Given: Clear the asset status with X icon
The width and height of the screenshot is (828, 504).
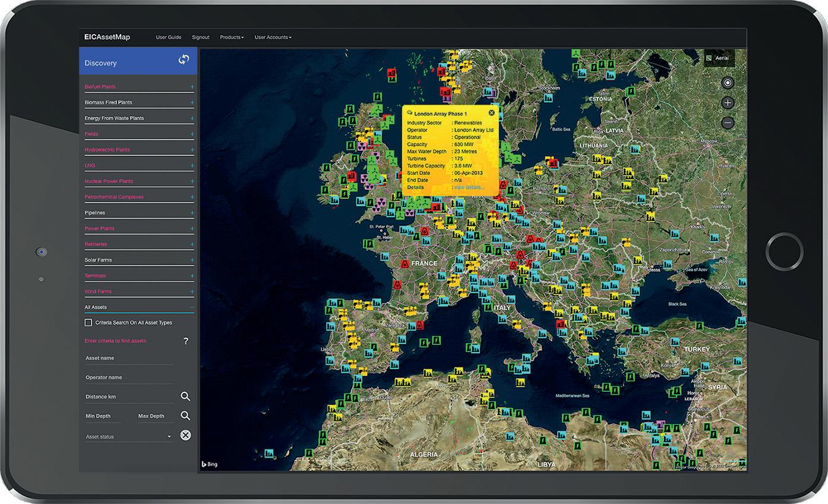Looking at the screenshot, I should coord(185,436).
